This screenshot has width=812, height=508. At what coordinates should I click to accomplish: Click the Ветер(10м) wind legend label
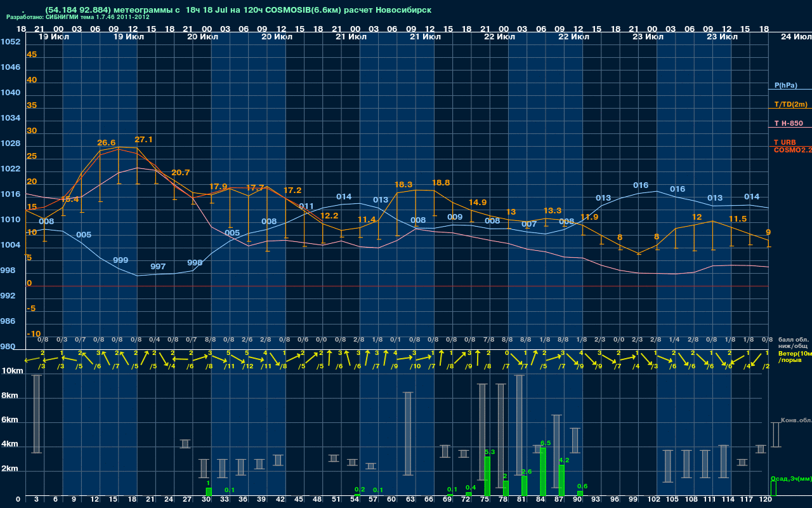(x=795, y=352)
